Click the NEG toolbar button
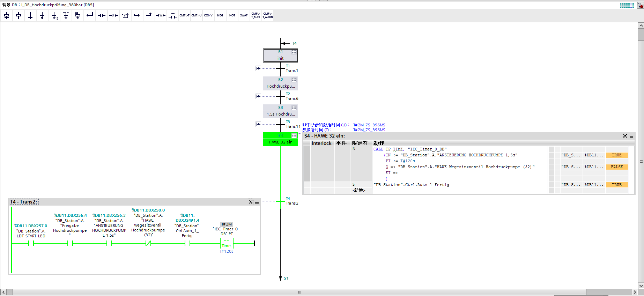 220,15
